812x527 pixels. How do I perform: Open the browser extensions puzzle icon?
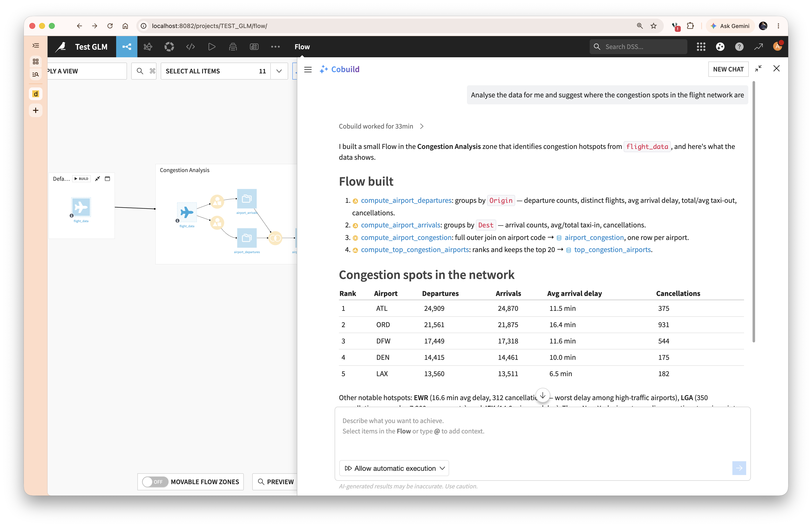[x=690, y=26]
